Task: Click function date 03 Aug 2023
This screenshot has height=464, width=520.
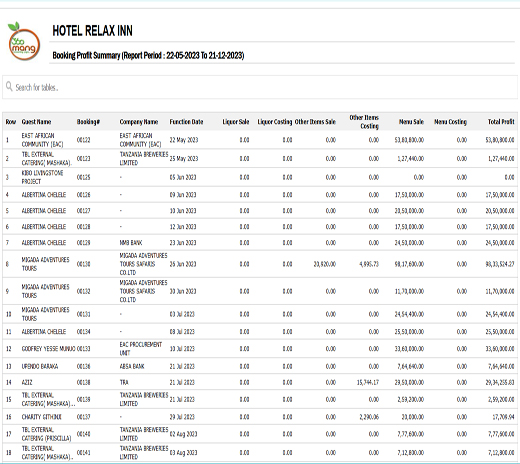Action: pyautogui.click(x=183, y=453)
